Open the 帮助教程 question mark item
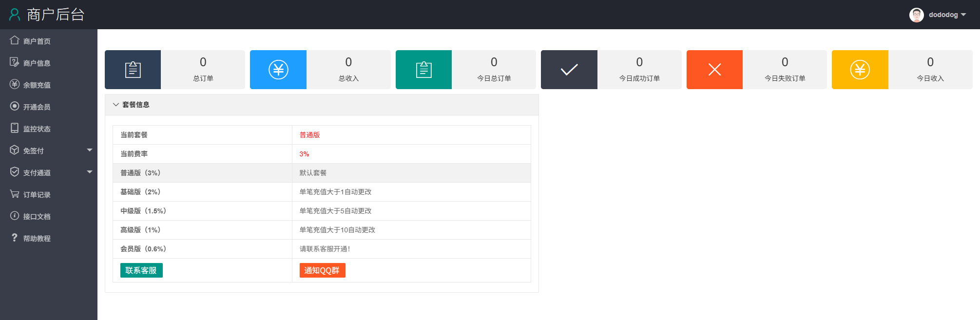This screenshot has width=980, height=320. pos(37,239)
